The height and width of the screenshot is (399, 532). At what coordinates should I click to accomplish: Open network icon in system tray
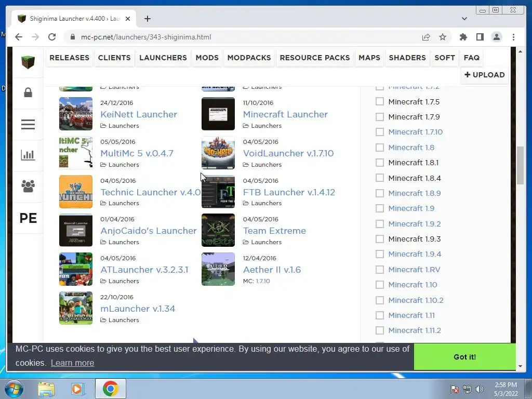tap(467, 389)
